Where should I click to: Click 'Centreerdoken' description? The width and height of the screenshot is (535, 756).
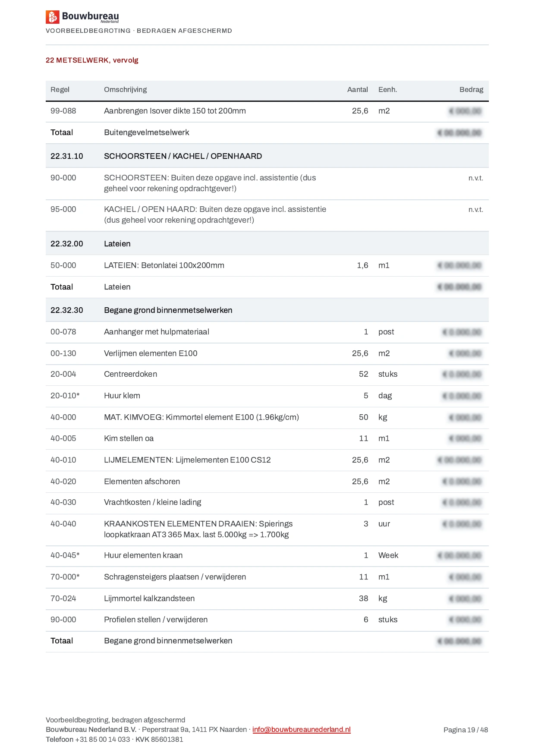pyautogui.click(x=130, y=374)
